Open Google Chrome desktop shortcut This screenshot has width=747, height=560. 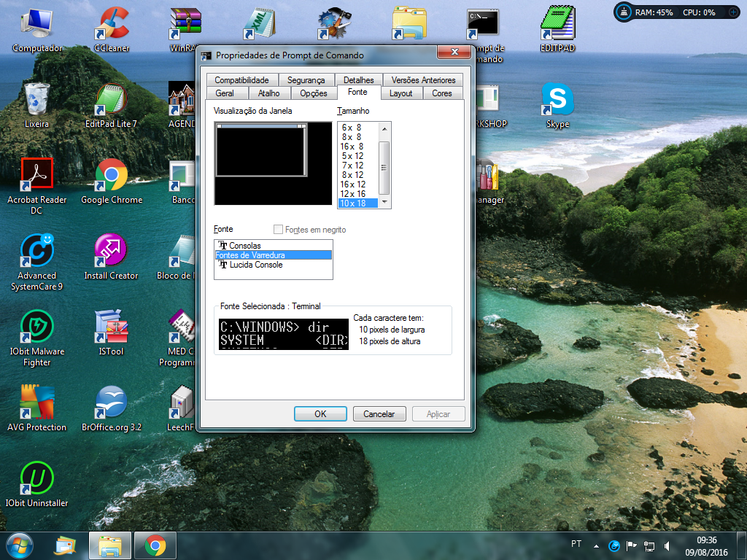tap(112, 176)
